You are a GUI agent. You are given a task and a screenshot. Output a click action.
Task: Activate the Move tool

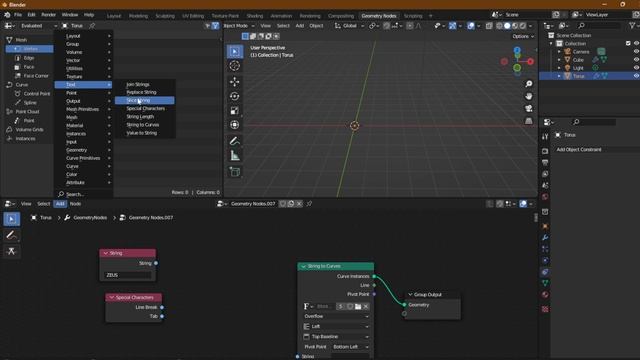235,82
